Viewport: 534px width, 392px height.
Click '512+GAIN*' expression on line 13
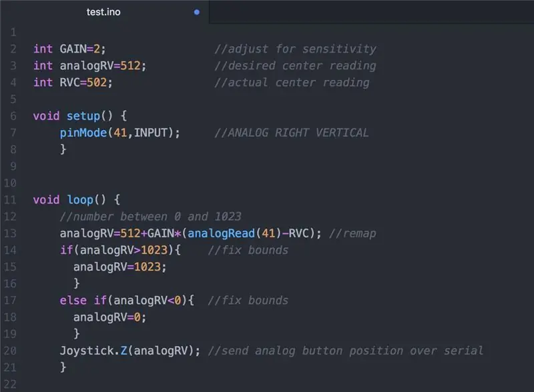tap(151, 233)
